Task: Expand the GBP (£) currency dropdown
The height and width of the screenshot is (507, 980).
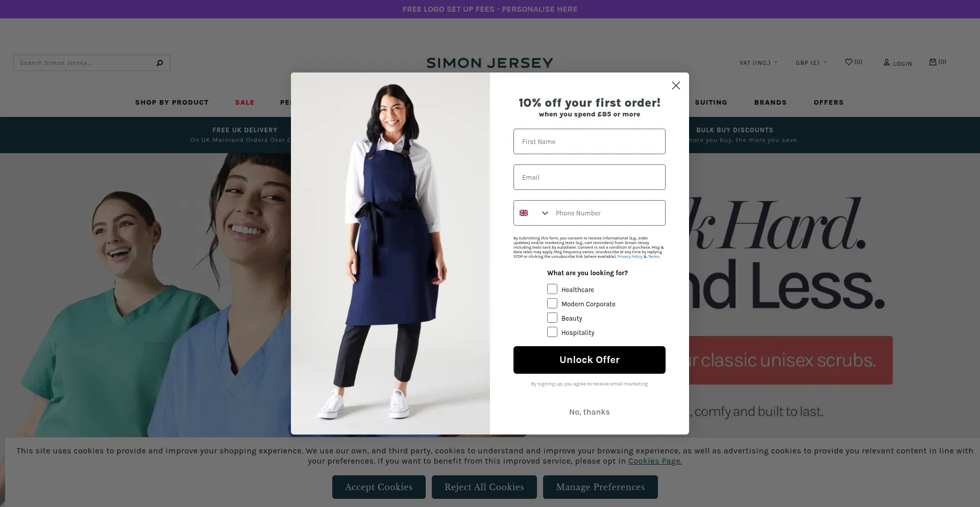Action: [x=811, y=63]
